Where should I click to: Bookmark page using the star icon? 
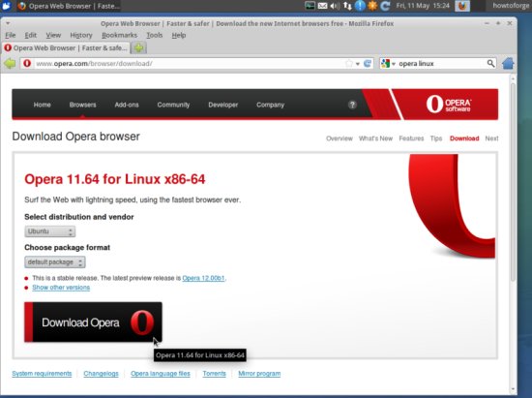[x=349, y=64]
